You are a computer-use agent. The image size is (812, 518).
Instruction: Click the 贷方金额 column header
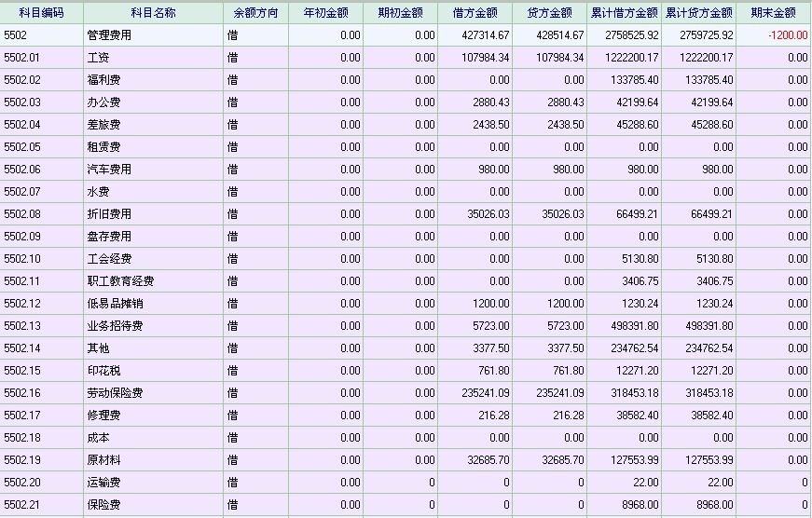tap(549, 13)
